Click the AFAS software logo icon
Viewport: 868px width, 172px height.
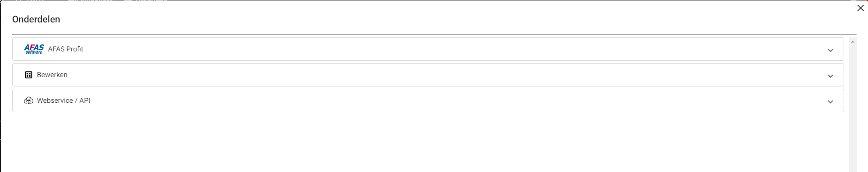pos(34,49)
